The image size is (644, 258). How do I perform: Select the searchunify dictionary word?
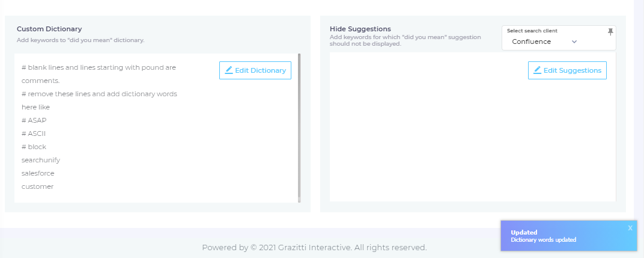[x=41, y=160]
